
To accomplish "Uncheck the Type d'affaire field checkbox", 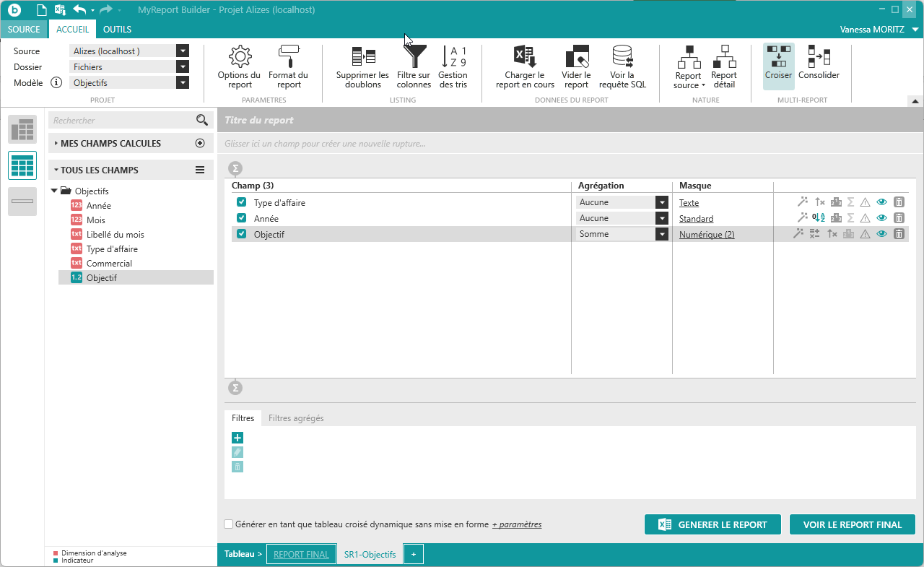I will pyautogui.click(x=242, y=202).
